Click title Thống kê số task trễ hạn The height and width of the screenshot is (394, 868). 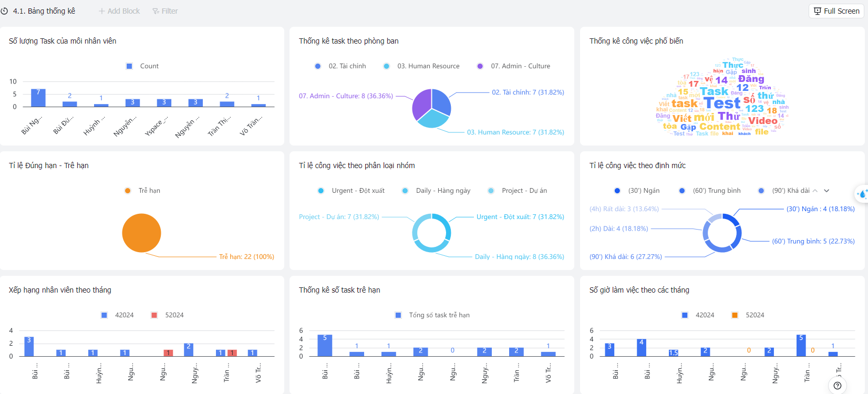coord(339,290)
